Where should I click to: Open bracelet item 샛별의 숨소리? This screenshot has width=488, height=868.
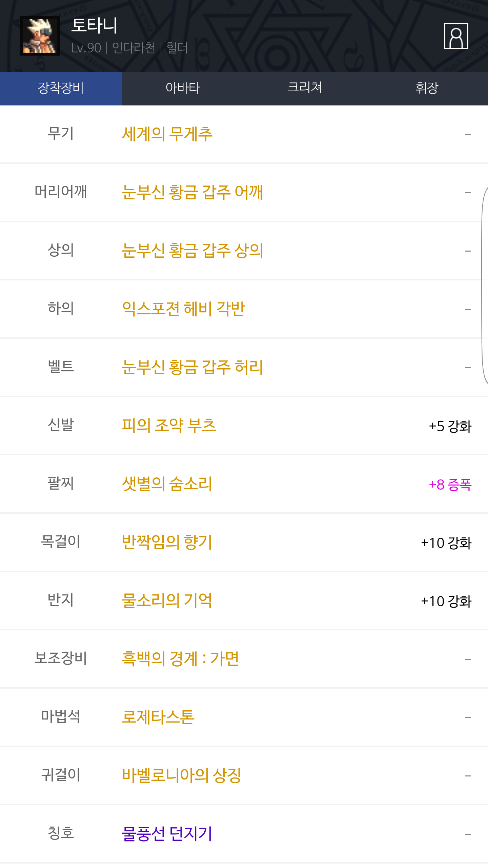[167, 484]
